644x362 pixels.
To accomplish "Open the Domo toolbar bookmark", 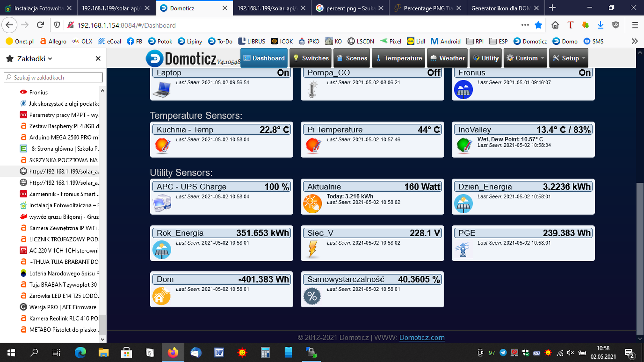I will click(x=565, y=41).
